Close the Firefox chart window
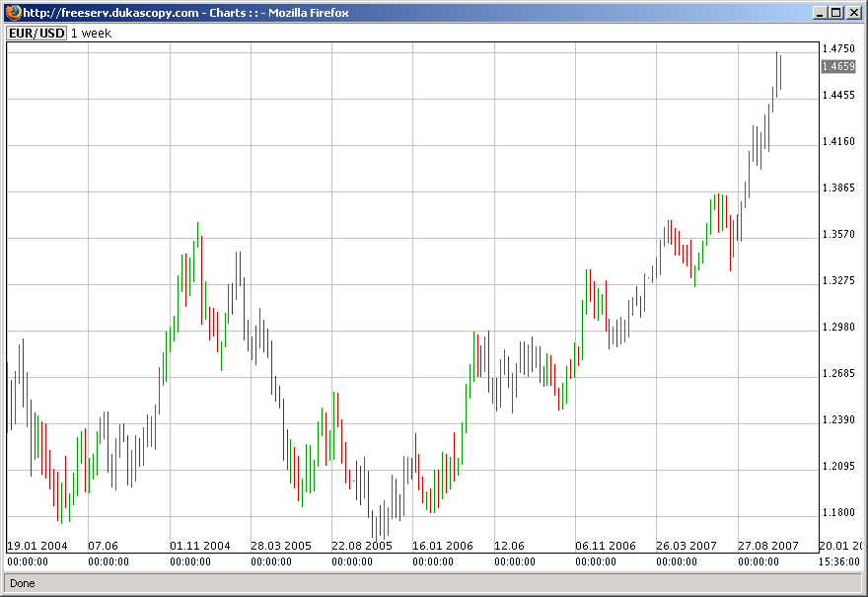The width and height of the screenshot is (868, 597). 854,13
